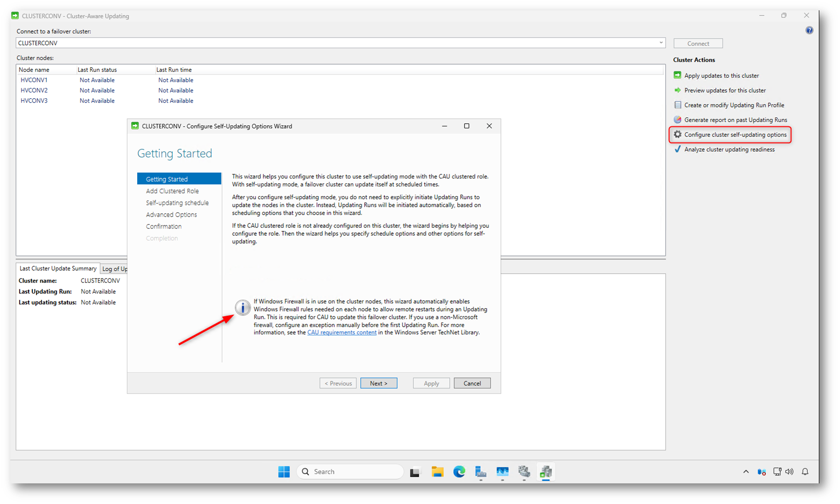
Task: Open Microsoft Edge from the taskbar
Action: pos(459,472)
